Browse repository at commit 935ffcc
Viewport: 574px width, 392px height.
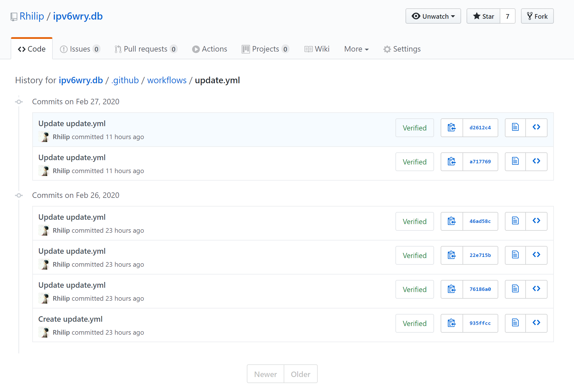[536, 323]
